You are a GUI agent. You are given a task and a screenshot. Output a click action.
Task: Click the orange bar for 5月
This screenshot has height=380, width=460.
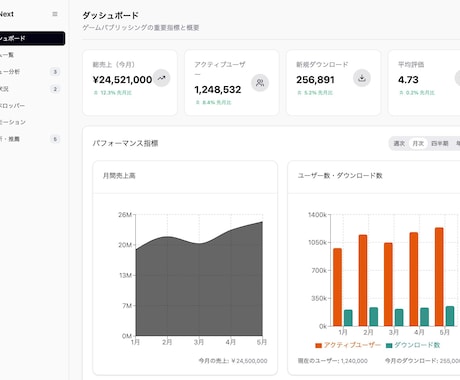click(x=439, y=277)
